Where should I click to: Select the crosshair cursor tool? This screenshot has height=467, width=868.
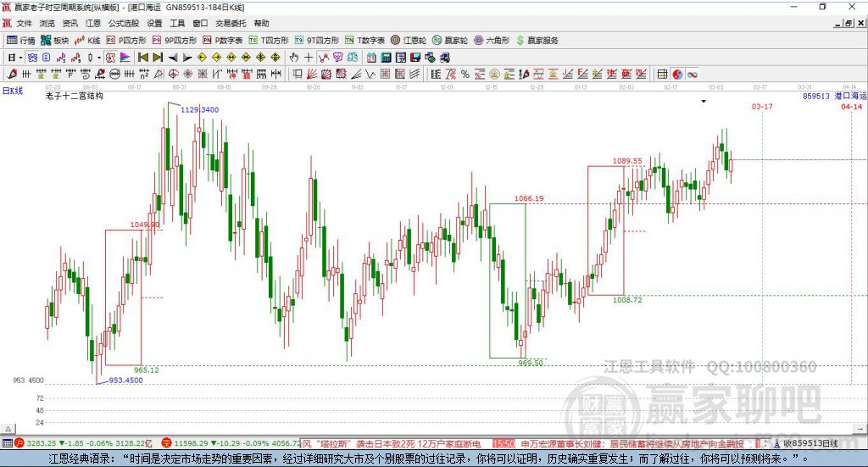click(309, 58)
